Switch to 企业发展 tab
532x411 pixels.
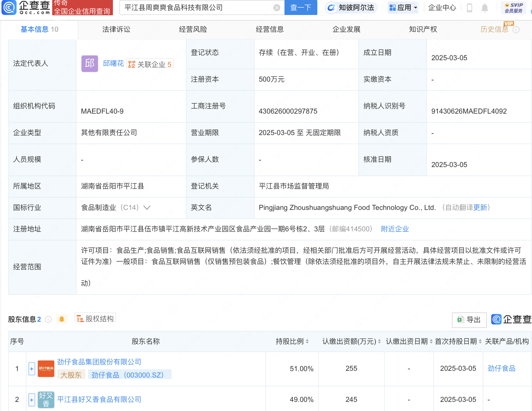(x=346, y=29)
